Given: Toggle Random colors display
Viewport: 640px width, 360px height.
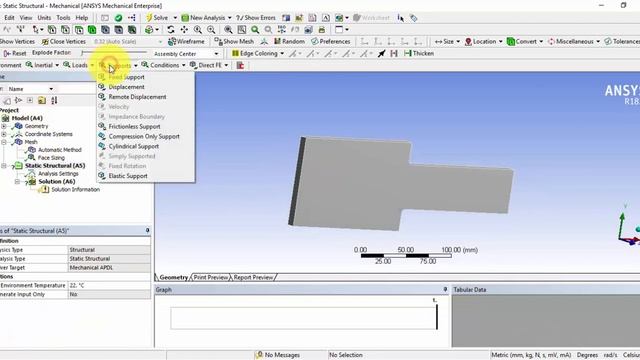Looking at the screenshot, I should 289,42.
